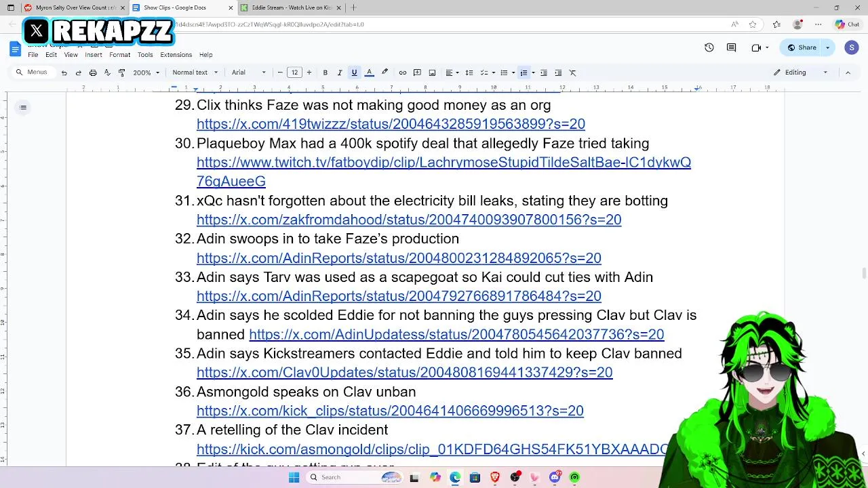Open the 200% zoom dropdown
This screenshot has width=868, height=488.
(146, 73)
